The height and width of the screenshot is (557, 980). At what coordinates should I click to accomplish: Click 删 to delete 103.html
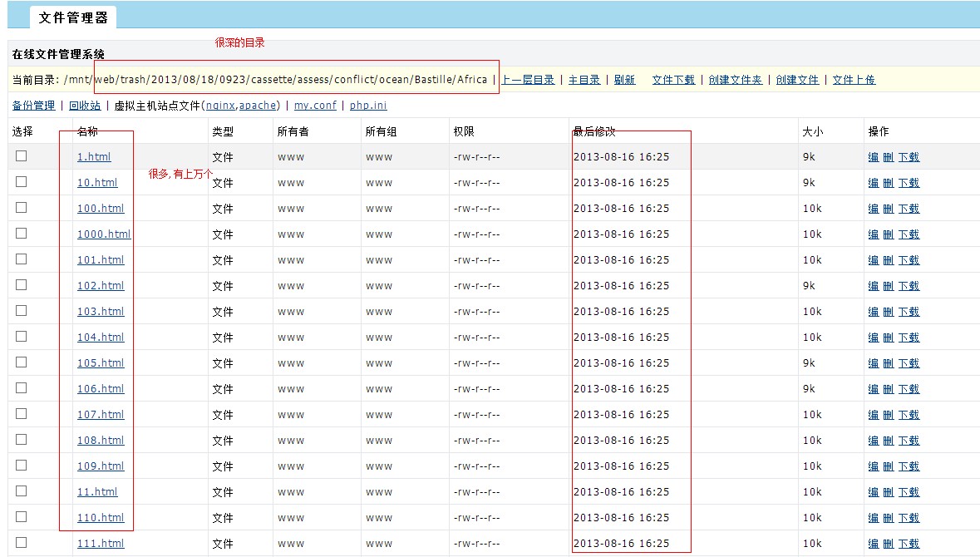tap(888, 312)
